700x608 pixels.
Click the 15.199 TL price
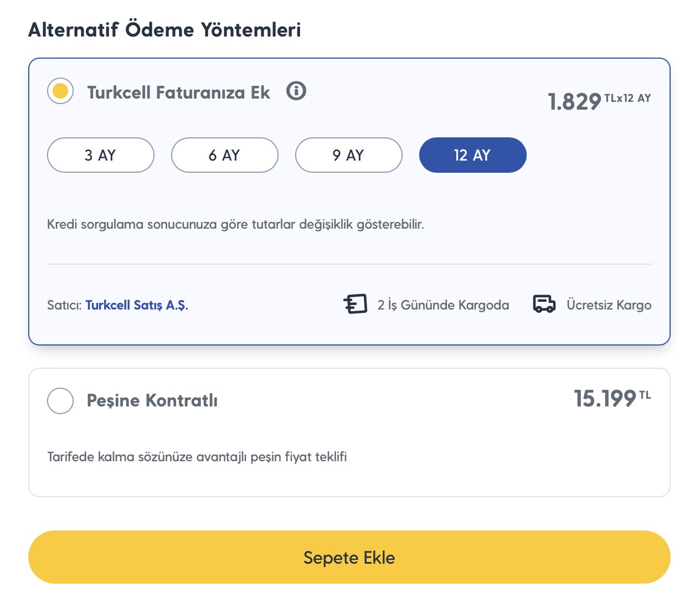point(612,399)
